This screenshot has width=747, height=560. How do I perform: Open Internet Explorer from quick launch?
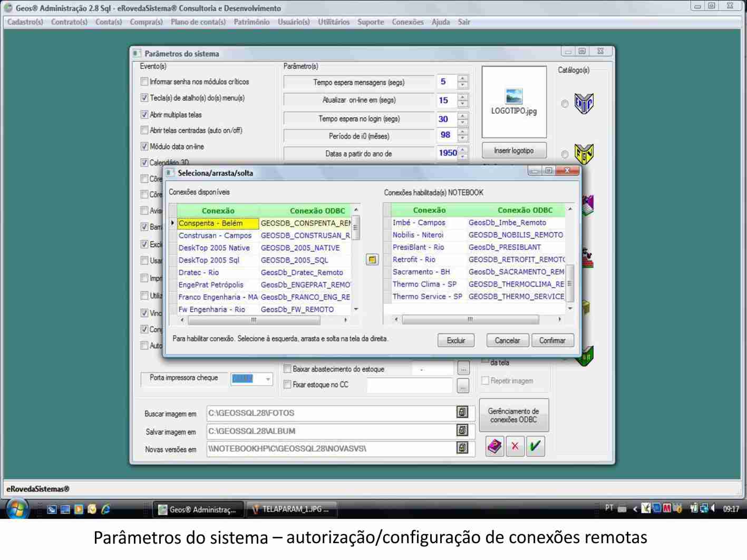(105, 509)
